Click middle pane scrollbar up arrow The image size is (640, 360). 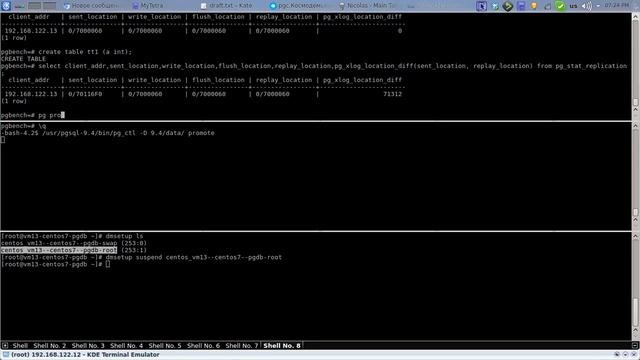point(636,126)
